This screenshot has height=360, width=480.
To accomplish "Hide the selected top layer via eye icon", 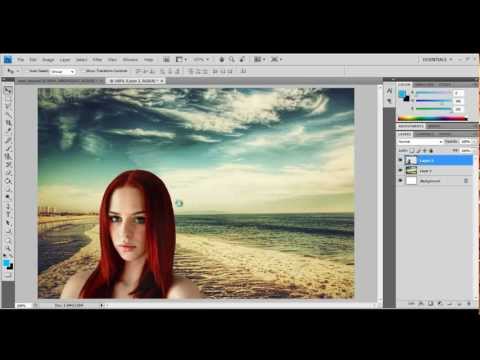I will (400, 160).
